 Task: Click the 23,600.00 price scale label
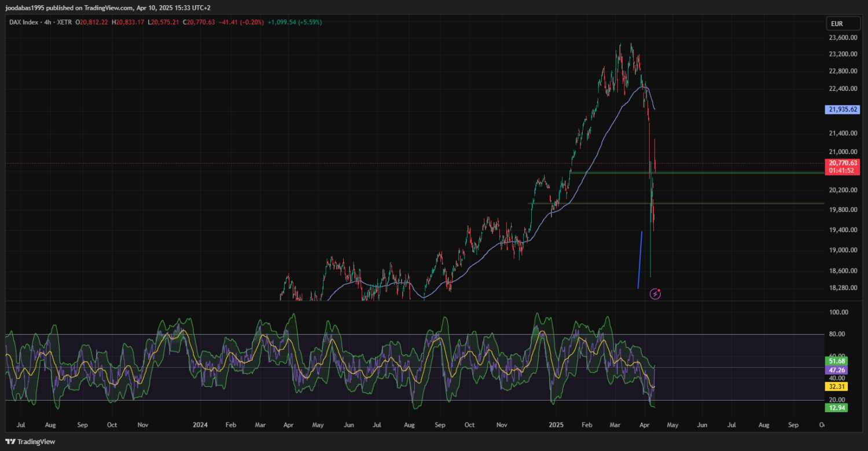[x=843, y=38]
